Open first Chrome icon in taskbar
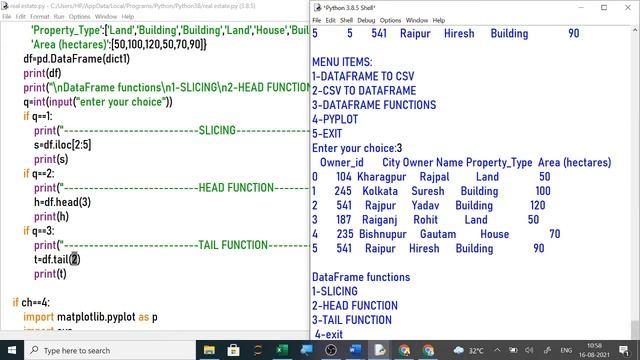Screen dimensions: 640x360 tap(404, 350)
